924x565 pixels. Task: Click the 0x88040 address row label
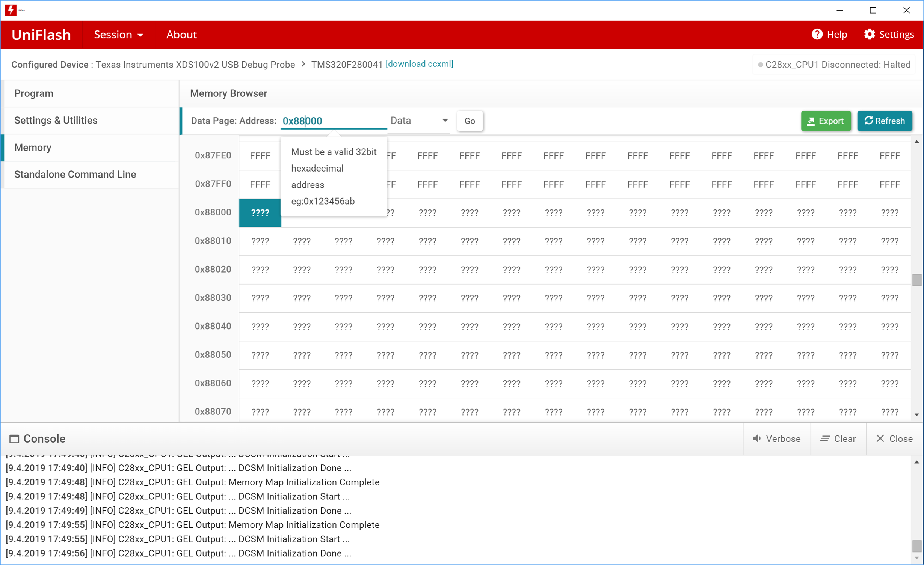click(x=213, y=327)
